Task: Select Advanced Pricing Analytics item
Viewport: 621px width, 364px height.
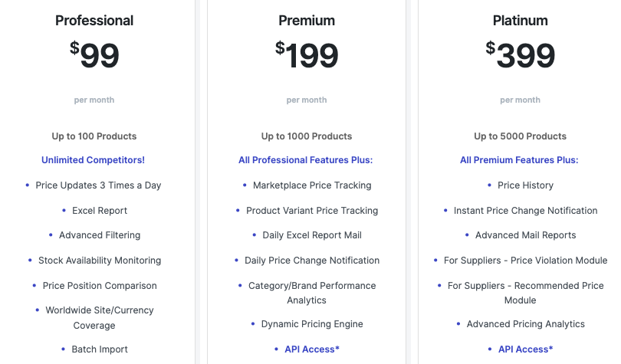Action: pos(525,324)
